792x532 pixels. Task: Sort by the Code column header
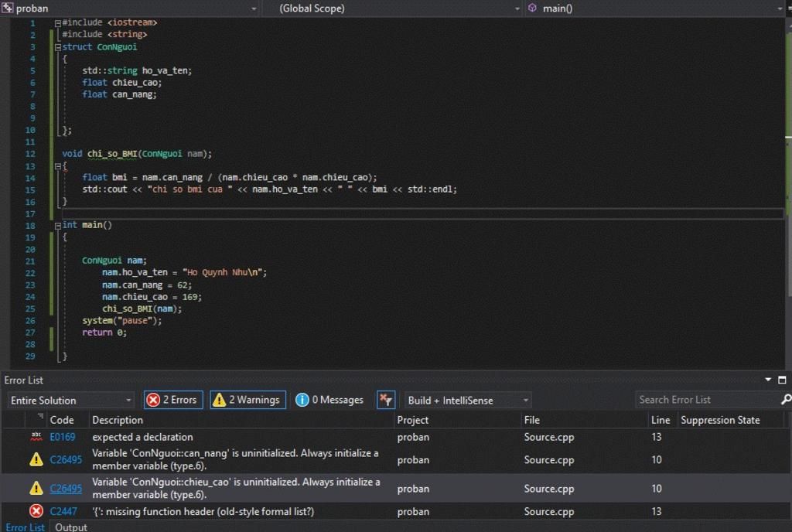click(62, 420)
